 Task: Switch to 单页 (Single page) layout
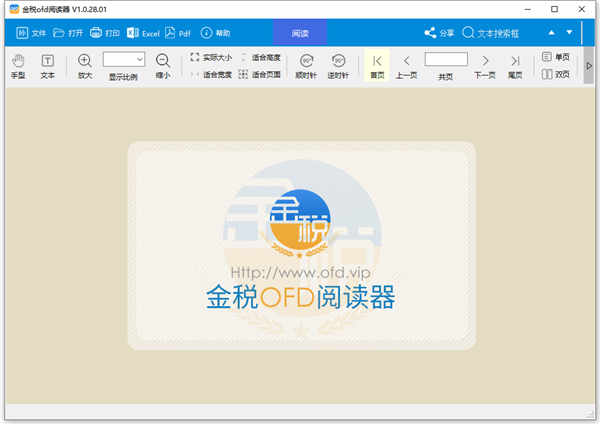556,57
